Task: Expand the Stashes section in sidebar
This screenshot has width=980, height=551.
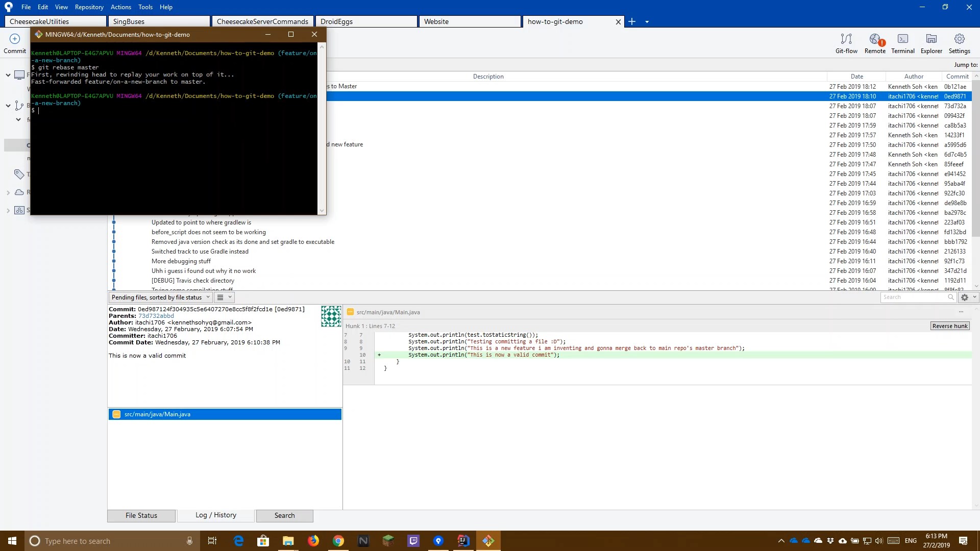Action: (x=8, y=210)
